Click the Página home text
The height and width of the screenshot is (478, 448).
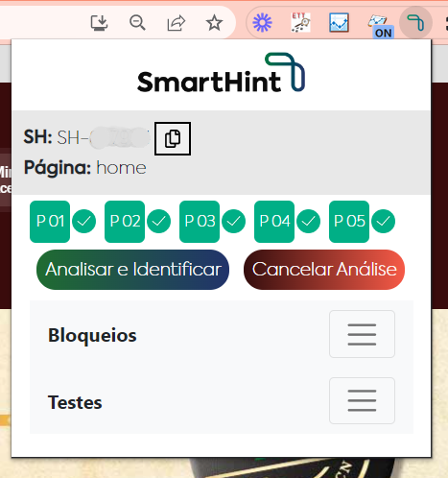(x=85, y=168)
